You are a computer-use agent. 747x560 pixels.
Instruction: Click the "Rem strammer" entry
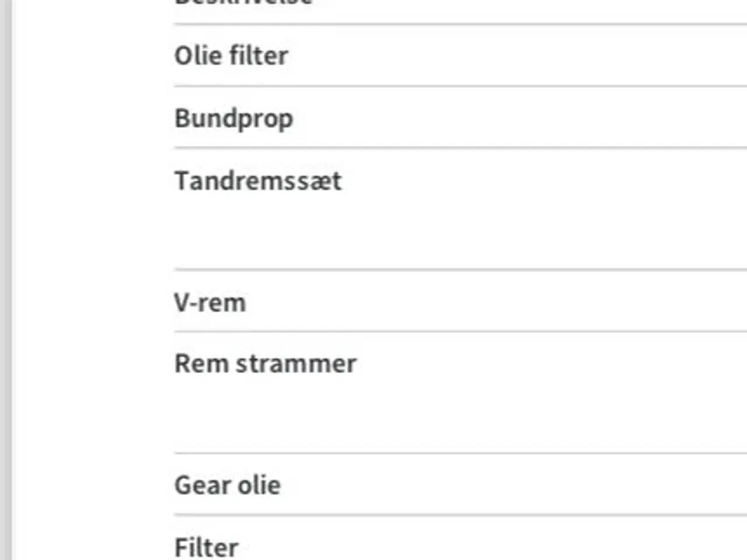[x=266, y=364]
